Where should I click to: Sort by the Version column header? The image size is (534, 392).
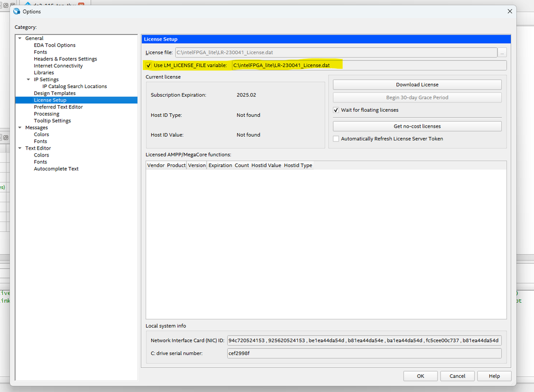(x=197, y=166)
